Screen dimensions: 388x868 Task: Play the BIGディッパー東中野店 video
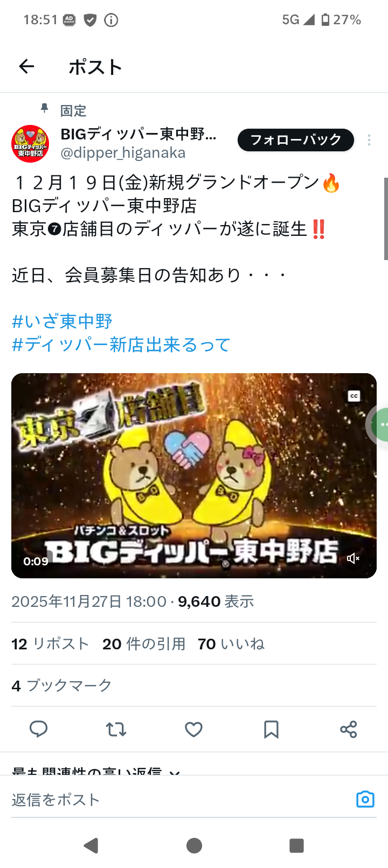coord(194,475)
